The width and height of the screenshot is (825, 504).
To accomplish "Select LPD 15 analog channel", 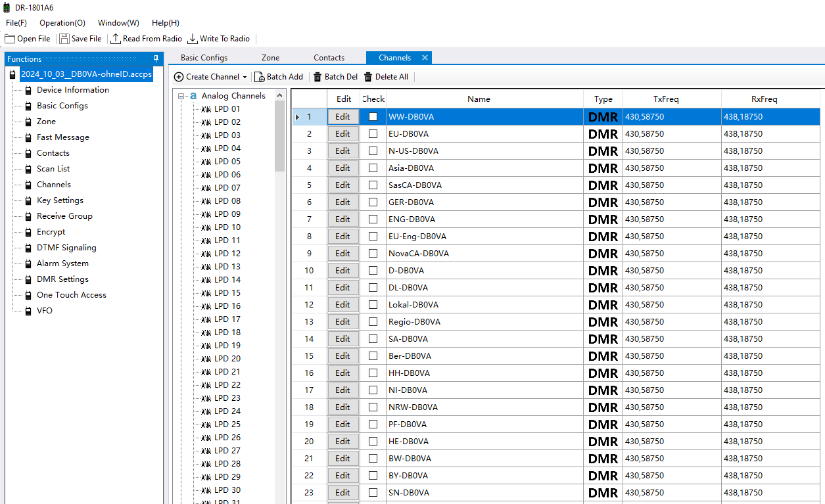I will coord(227,293).
